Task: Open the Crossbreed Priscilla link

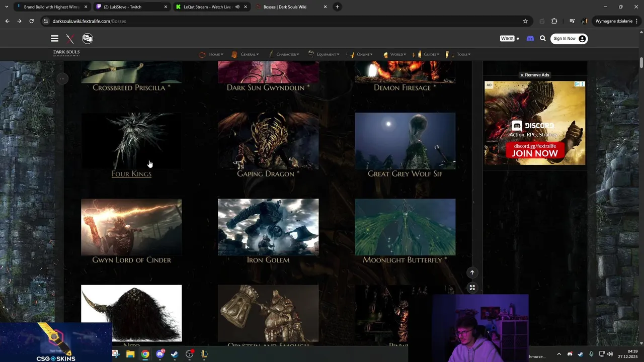Action: point(131,87)
